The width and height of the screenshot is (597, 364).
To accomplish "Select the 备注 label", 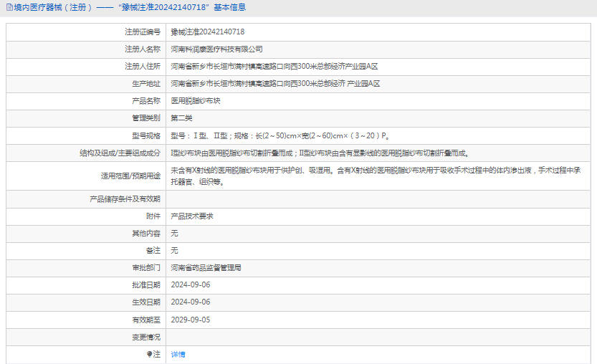I will [x=153, y=251].
